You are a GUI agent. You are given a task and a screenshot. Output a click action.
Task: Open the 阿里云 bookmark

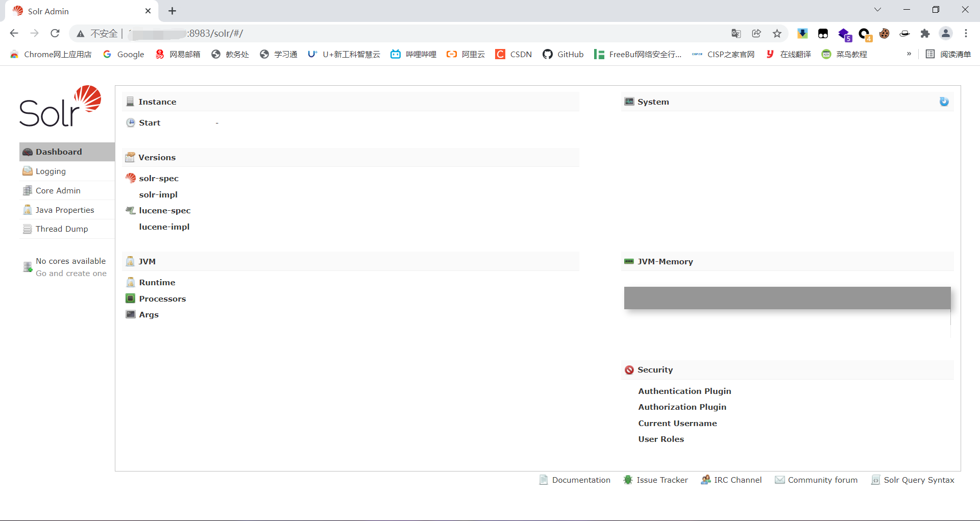[466, 54]
